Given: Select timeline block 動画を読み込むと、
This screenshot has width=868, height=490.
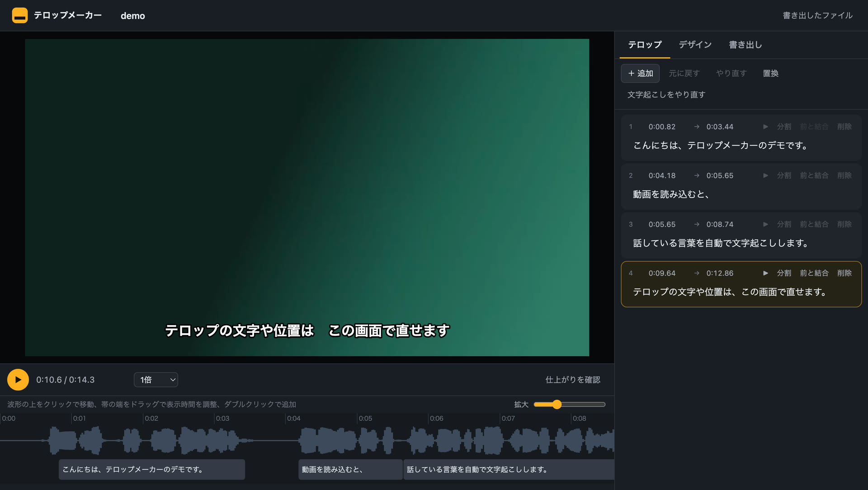Looking at the screenshot, I should point(350,469).
